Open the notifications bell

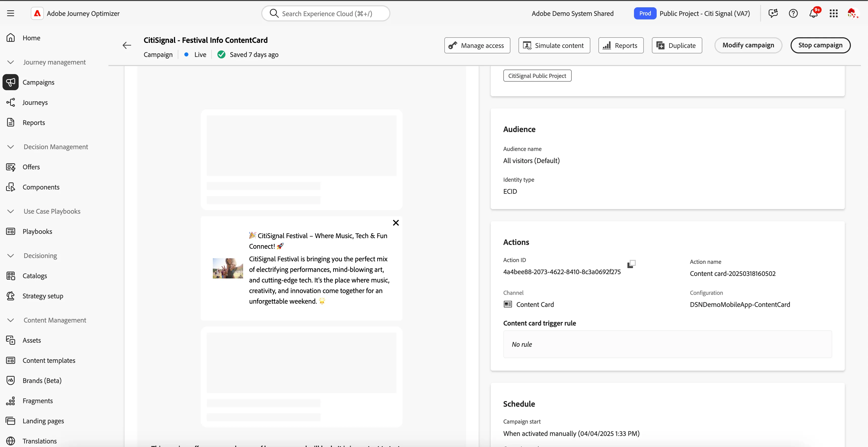(x=814, y=13)
